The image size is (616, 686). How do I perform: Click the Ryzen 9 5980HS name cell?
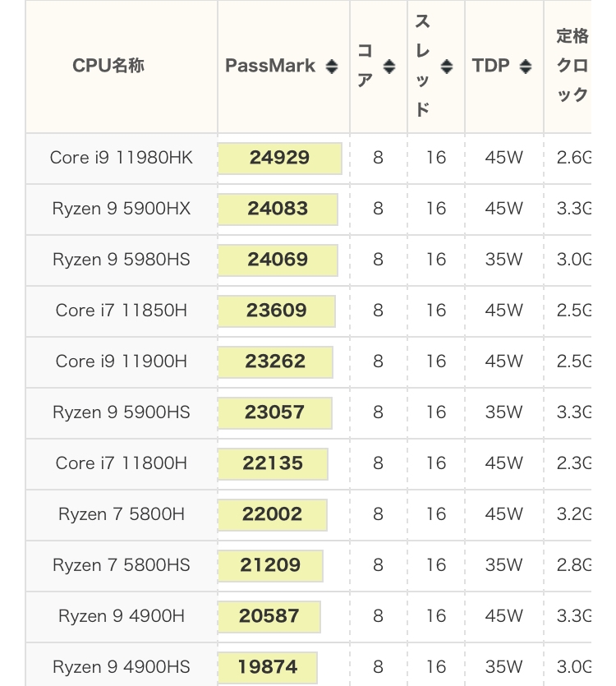click(x=122, y=260)
